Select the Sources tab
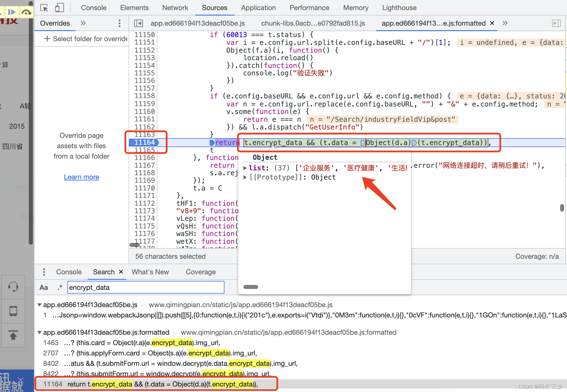This screenshot has height=392, width=567. (x=215, y=8)
